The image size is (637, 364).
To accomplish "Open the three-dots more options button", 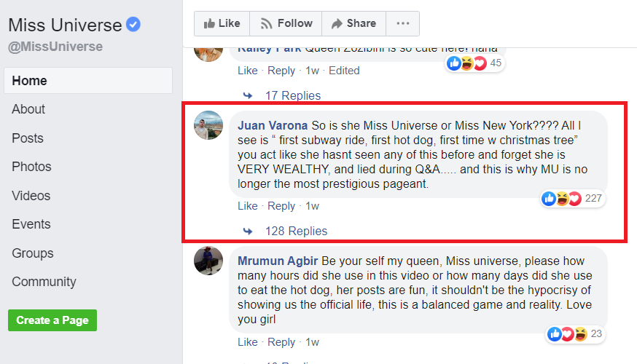I will click(x=402, y=23).
